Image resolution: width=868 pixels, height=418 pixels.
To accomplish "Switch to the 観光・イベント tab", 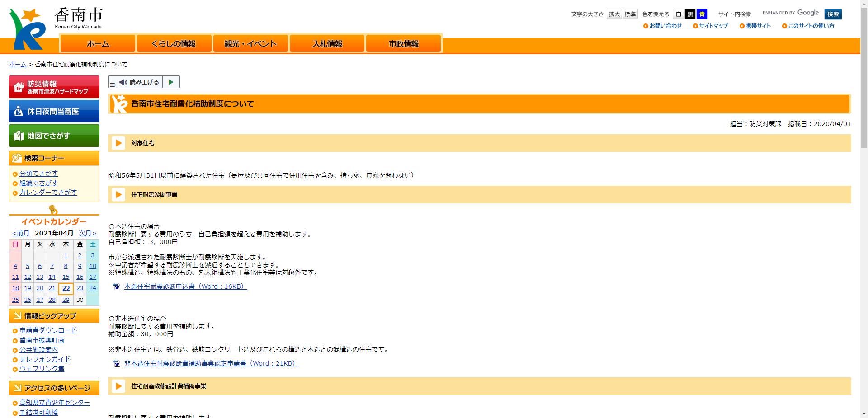I will (x=250, y=43).
